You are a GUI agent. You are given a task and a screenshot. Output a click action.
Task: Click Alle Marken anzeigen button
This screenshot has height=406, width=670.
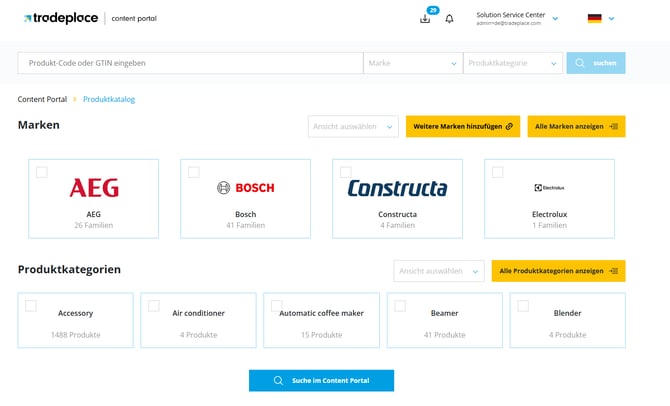point(576,127)
